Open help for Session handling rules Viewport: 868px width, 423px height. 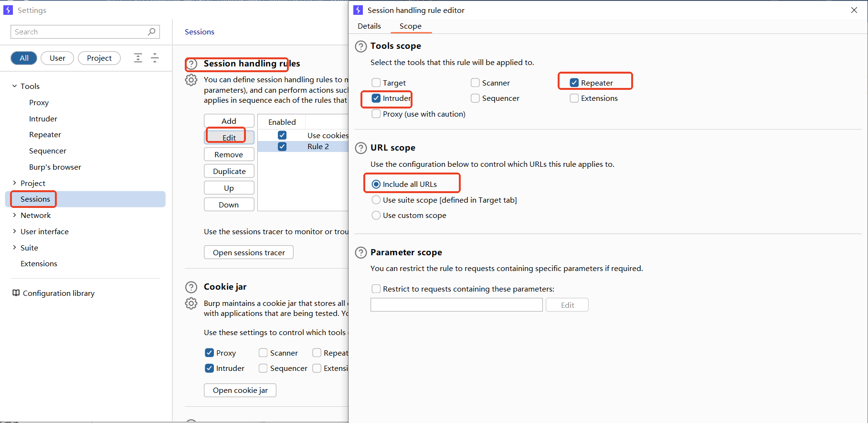[x=191, y=64]
